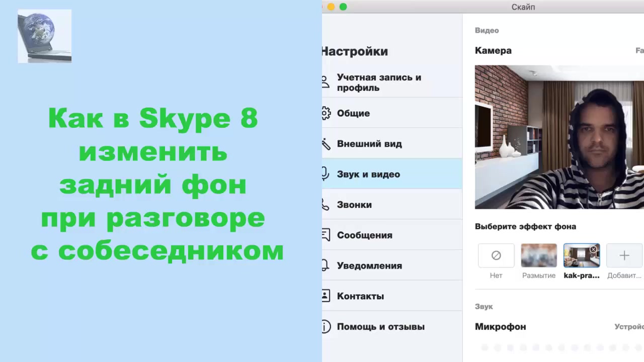Screen dimensions: 644x362
Task: Maximize the Скайп window with the green button
Action: pyautogui.click(x=343, y=7)
